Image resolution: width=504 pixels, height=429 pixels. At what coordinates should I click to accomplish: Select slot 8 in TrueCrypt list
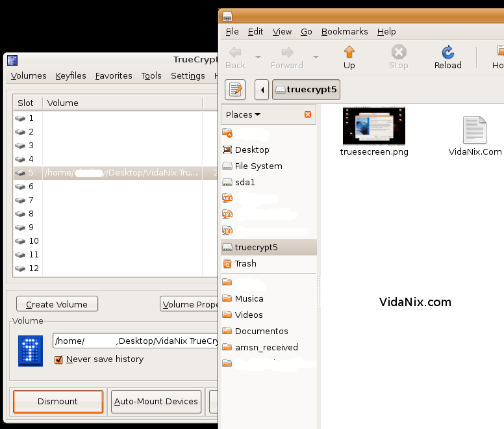[x=116, y=214]
